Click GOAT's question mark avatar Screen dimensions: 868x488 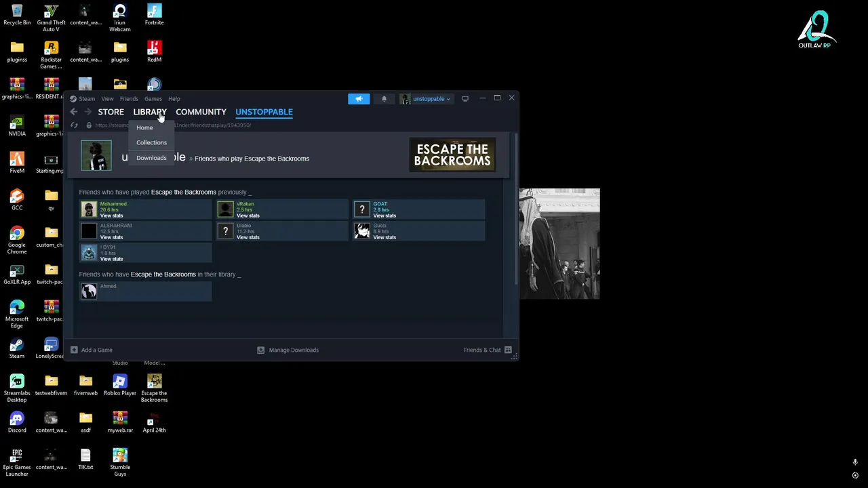pos(362,209)
